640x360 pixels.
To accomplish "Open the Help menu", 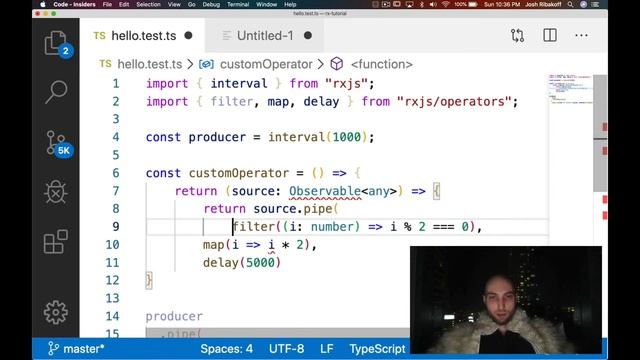I will pyautogui.click(x=290, y=4).
